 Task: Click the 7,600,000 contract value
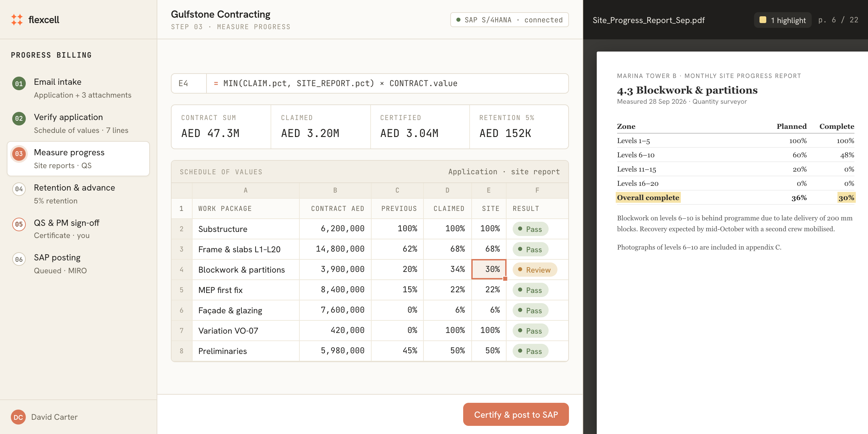point(335,310)
